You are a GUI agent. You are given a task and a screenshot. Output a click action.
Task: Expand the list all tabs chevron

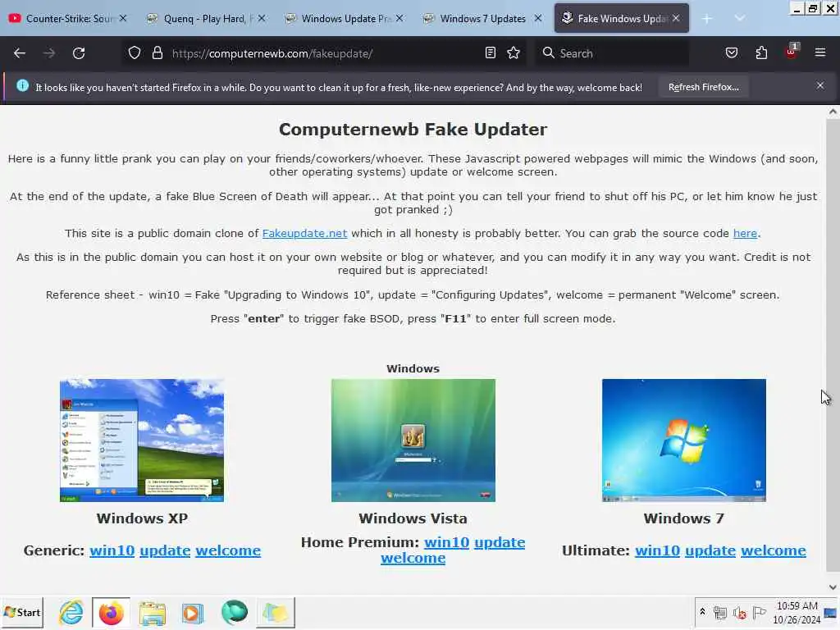(x=739, y=19)
